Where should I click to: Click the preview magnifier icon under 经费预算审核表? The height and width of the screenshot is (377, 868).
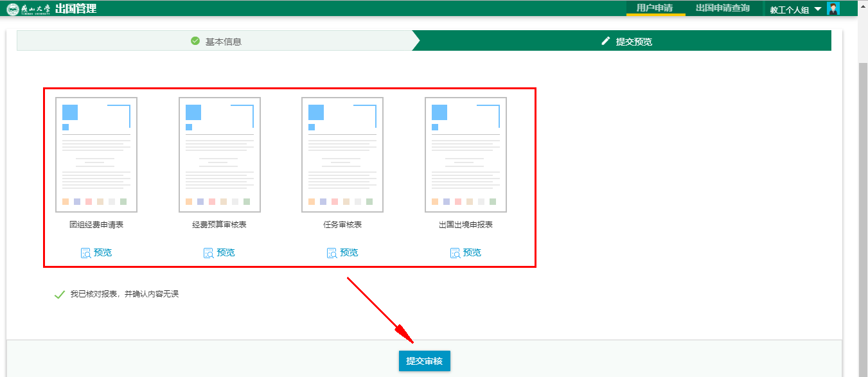point(209,253)
